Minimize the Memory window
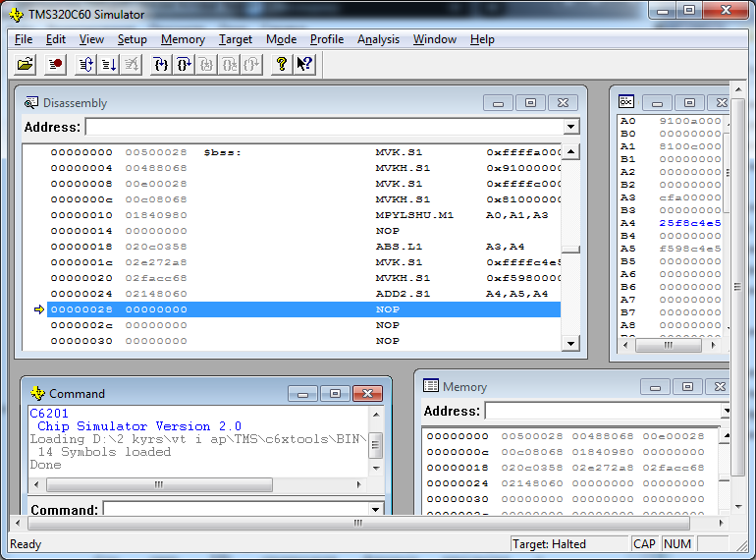 (655, 387)
